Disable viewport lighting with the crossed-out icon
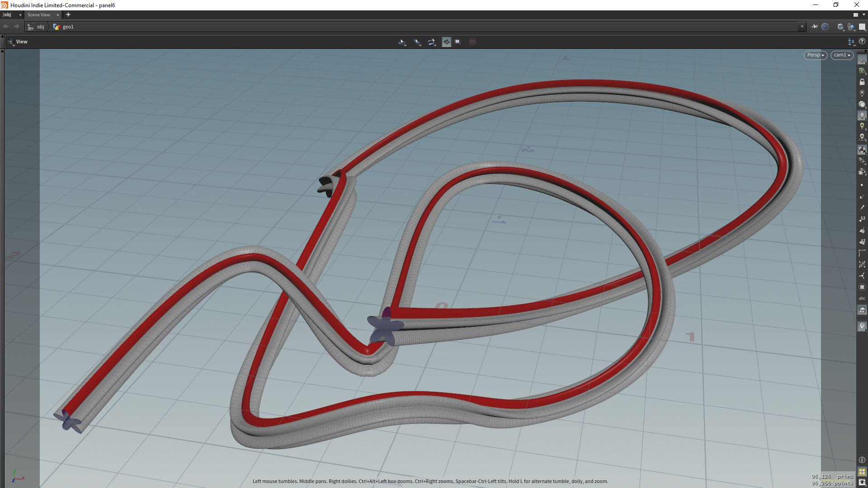The image size is (868, 488). tap(863, 91)
